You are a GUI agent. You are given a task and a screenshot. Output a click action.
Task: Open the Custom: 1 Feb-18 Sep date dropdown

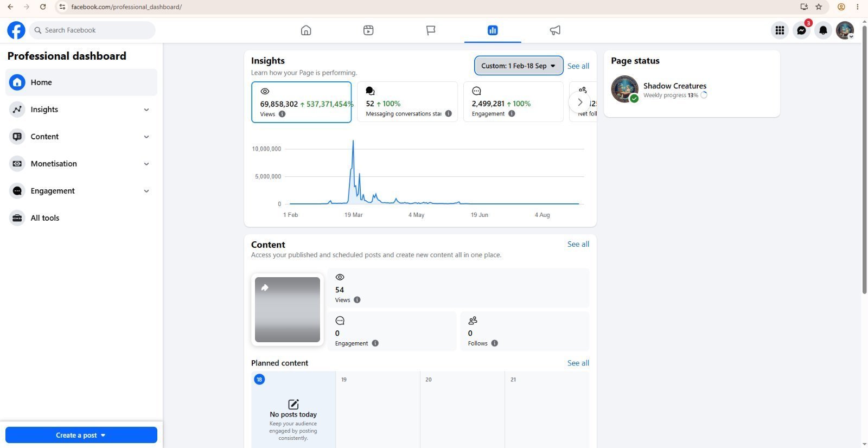519,66
